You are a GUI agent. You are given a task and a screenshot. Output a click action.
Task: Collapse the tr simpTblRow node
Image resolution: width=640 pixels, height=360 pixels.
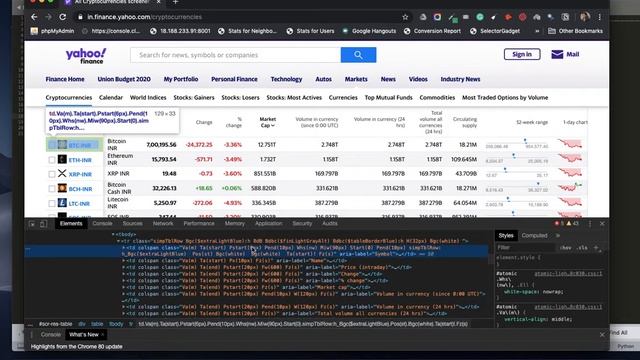(x=118, y=241)
